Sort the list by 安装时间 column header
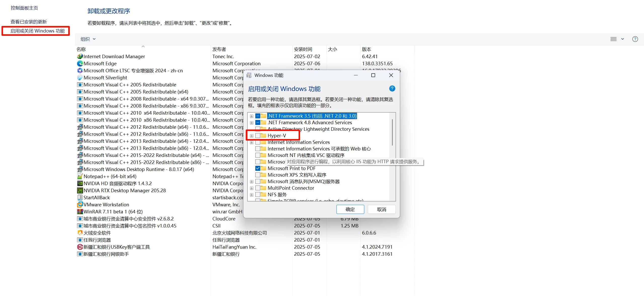Image resolution: width=644 pixels, height=296 pixels. tap(303, 49)
